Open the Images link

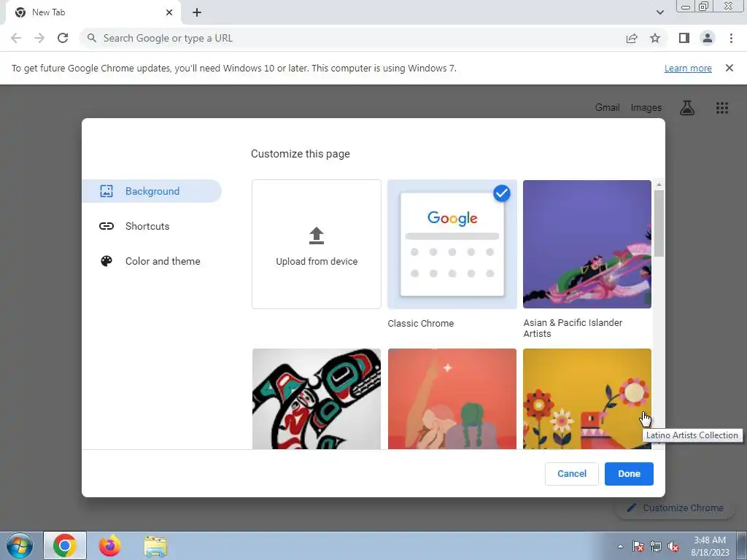pyautogui.click(x=646, y=108)
